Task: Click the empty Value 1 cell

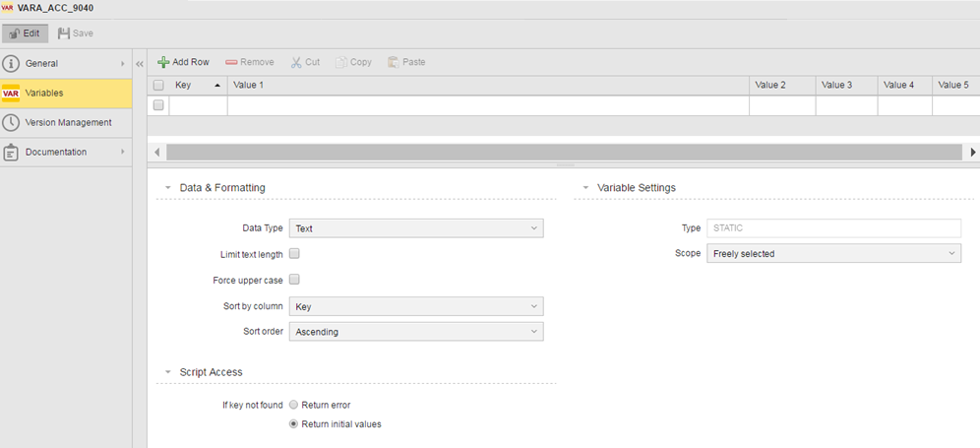Action: (x=487, y=105)
